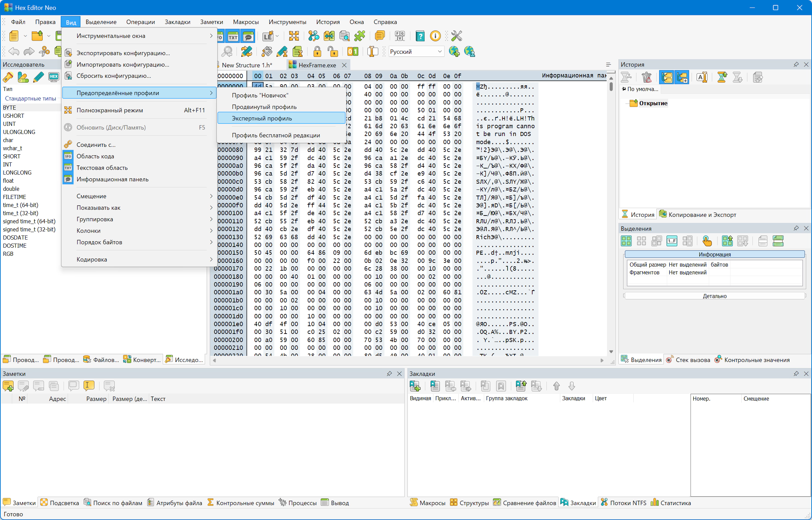Click the orange padlock lock icon
Viewport: 812px width, 520px height.
point(317,51)
